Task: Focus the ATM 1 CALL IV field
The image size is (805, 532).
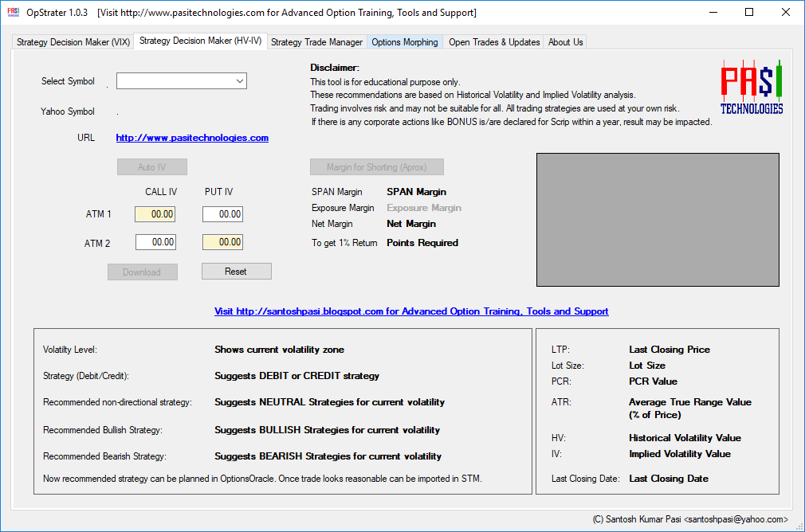Action: 155,214
